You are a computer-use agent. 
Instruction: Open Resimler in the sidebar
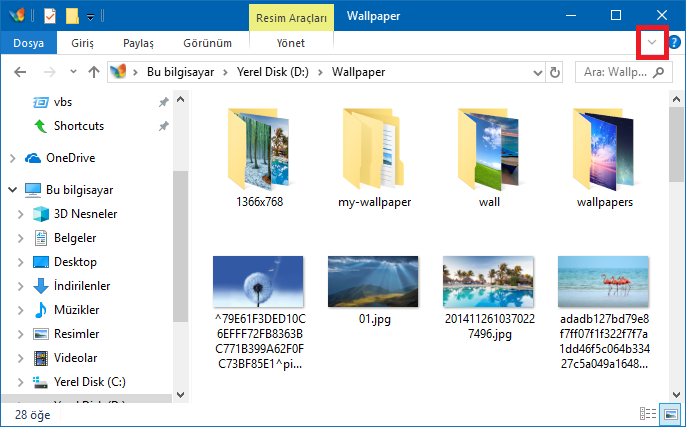77,334
